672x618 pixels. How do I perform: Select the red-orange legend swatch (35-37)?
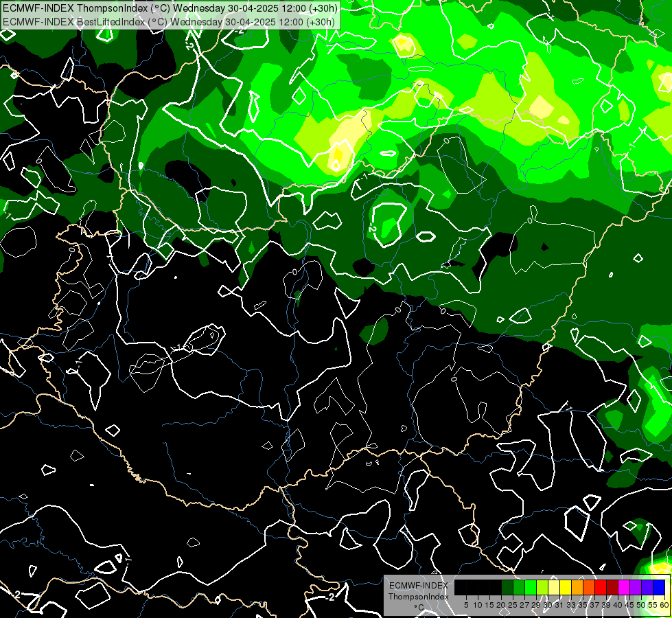click(x=589, y=587)
